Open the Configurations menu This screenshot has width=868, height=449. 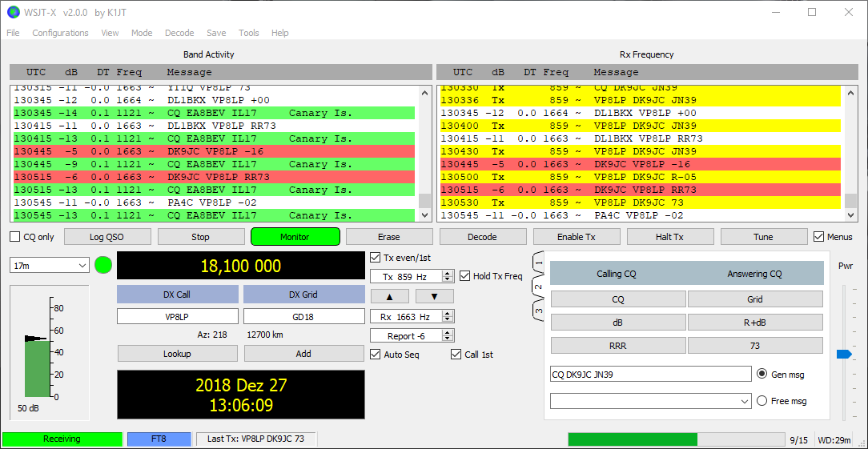[60, 33]
